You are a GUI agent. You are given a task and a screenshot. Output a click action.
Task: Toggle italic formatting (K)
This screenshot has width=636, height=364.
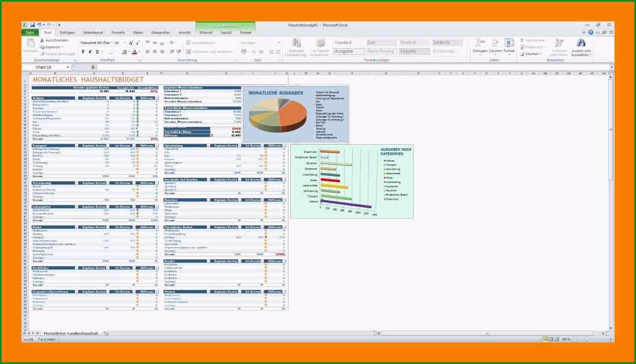pyautogui.click(x=90, y=52)
